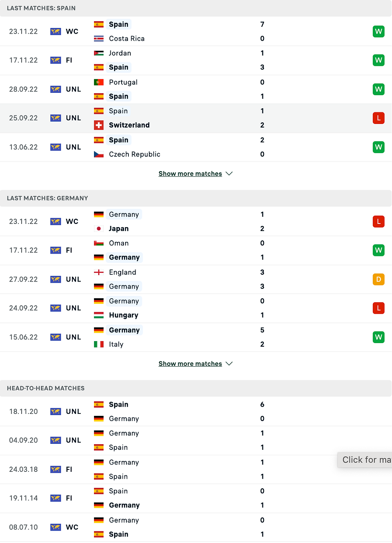Screen dimensions: 392x543
Task: Click Show more matches link for Germany
Action: (190, 363)
